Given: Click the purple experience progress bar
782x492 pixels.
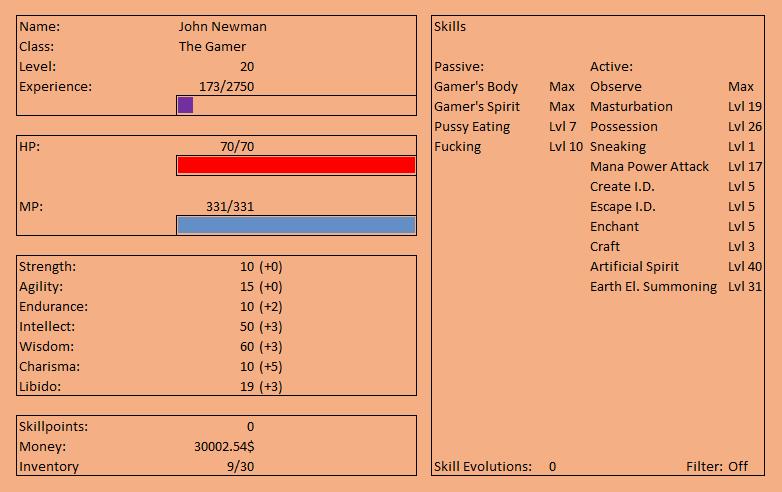Looking at the screenshot, I should [186, 105].
